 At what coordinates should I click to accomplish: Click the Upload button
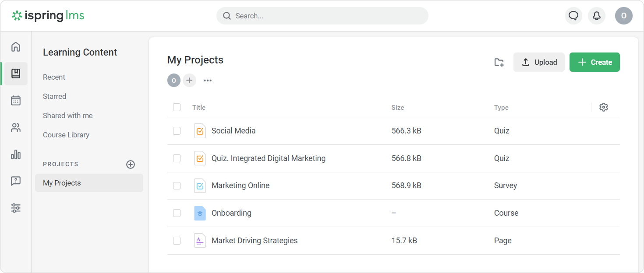click(539, 62)
